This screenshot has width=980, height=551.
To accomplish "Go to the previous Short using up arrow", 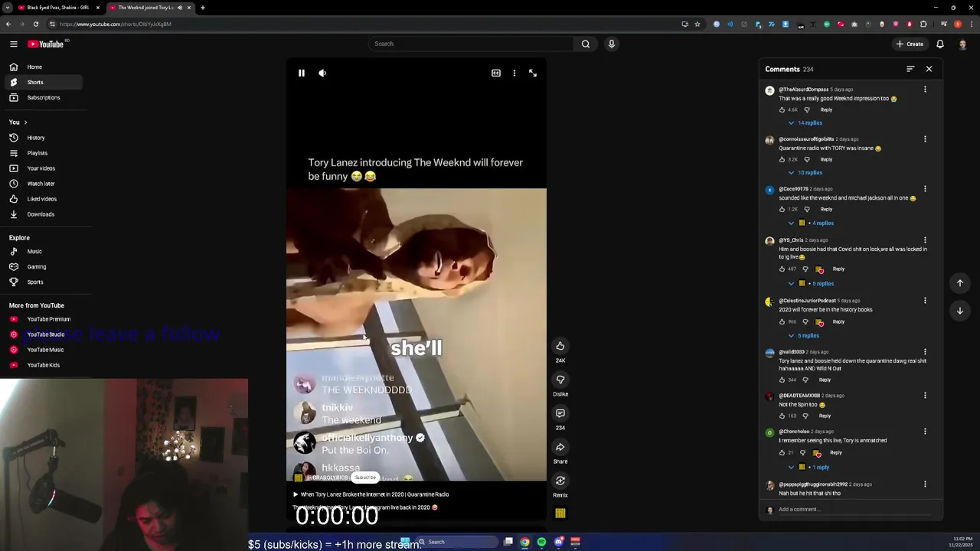I will click(960, 283).
